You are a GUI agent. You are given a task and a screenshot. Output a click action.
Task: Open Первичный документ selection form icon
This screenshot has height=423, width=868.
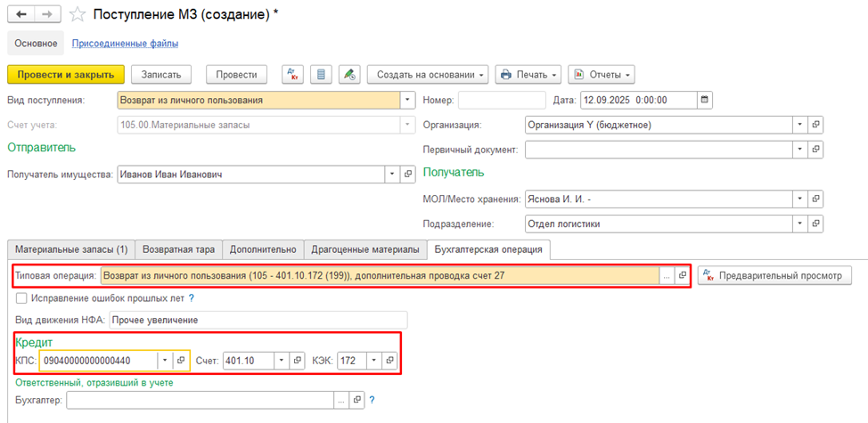tap(815, 150)
